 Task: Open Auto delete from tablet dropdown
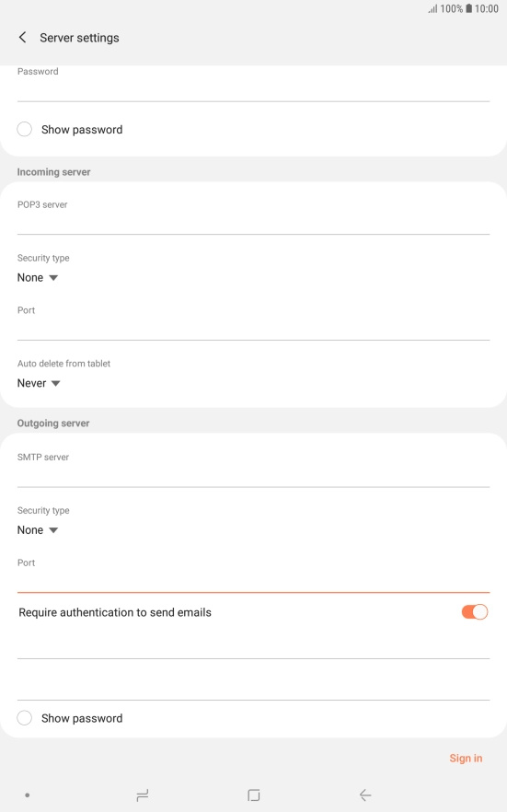pos(39,383)
